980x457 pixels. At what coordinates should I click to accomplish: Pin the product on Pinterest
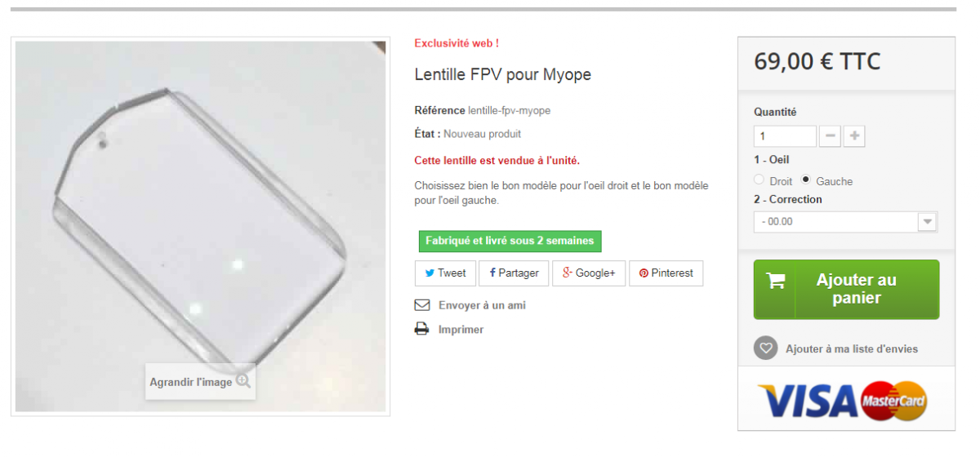[x=666, y=273]
